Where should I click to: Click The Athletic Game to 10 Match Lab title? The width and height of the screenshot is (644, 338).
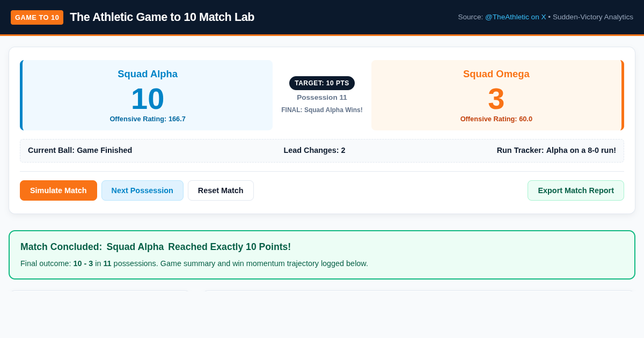(162, 17)
